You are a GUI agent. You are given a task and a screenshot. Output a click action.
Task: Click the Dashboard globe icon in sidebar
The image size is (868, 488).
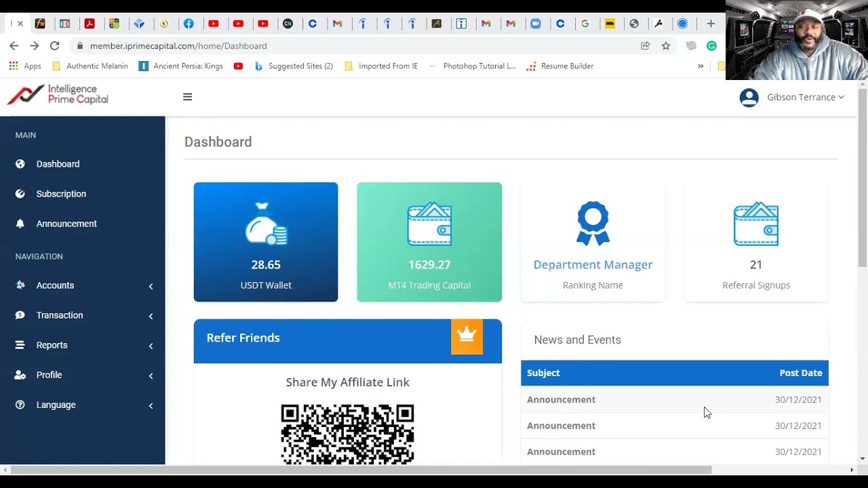(20, 164)
